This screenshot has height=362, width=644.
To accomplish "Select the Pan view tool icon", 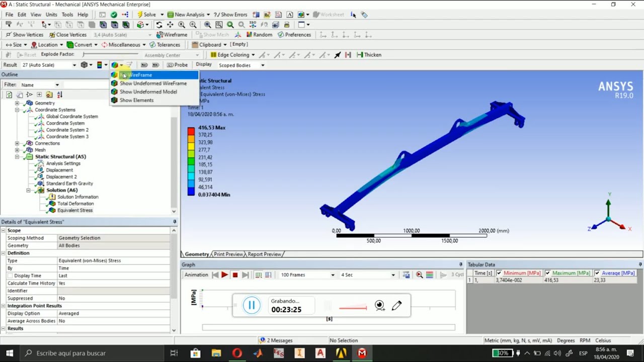I will [x=170, y=25].
